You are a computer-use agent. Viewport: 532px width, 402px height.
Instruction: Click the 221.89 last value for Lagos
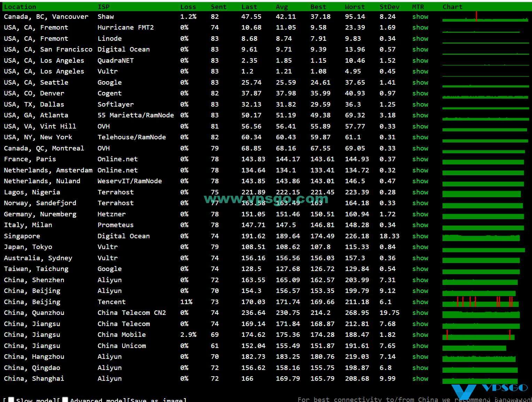pos(253,192)
